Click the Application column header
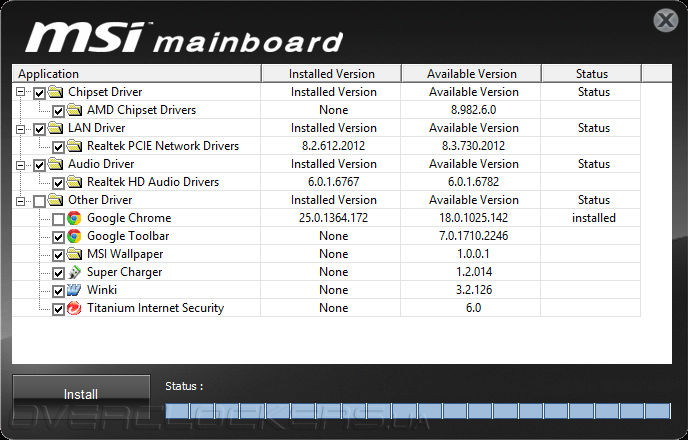Screen dimensions: 688x440 (x=136, y=73)
